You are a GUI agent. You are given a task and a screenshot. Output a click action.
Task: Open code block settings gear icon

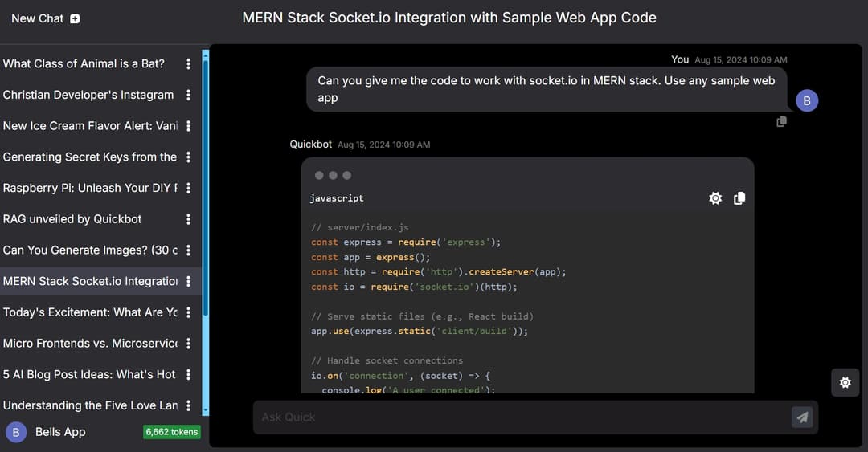[715, 198]
